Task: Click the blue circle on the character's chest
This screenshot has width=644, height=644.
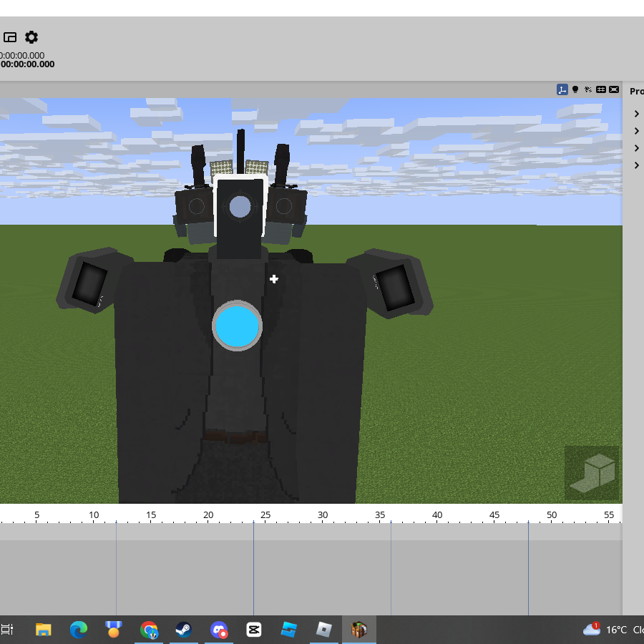Action: (x=237, y=326)
